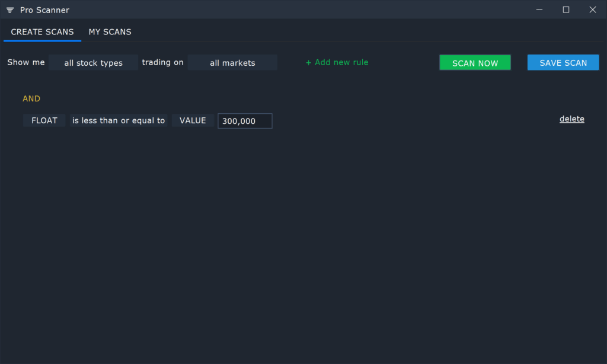Open the "all stock types" dropdown
The image size is (607, 364).
93,62
